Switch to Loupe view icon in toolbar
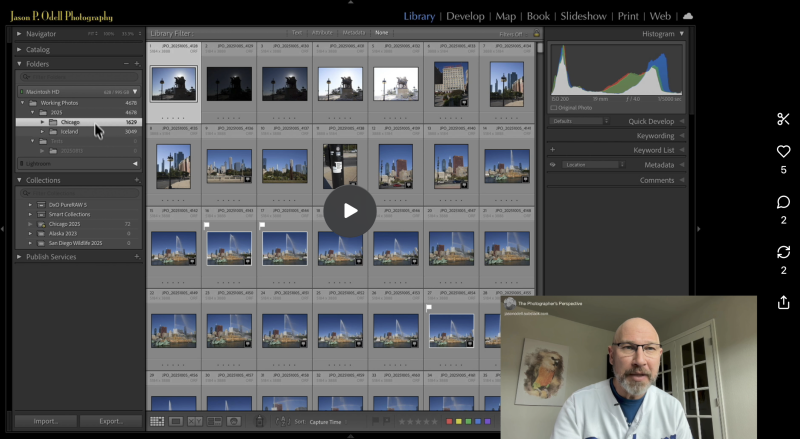800x439 pixels. (x=176, y=421)
